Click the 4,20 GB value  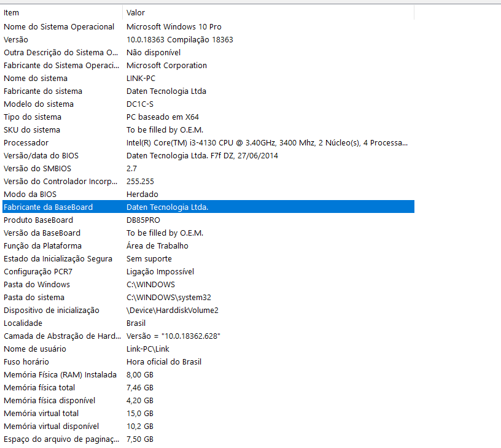(x=140, y=400)
